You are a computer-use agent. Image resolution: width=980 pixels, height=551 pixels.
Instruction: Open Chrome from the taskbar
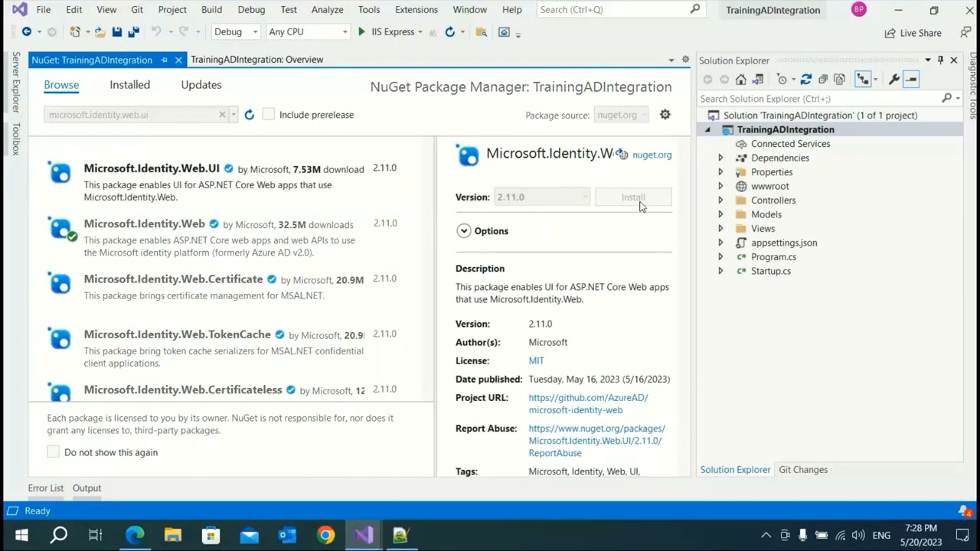[x=326, y=535]
